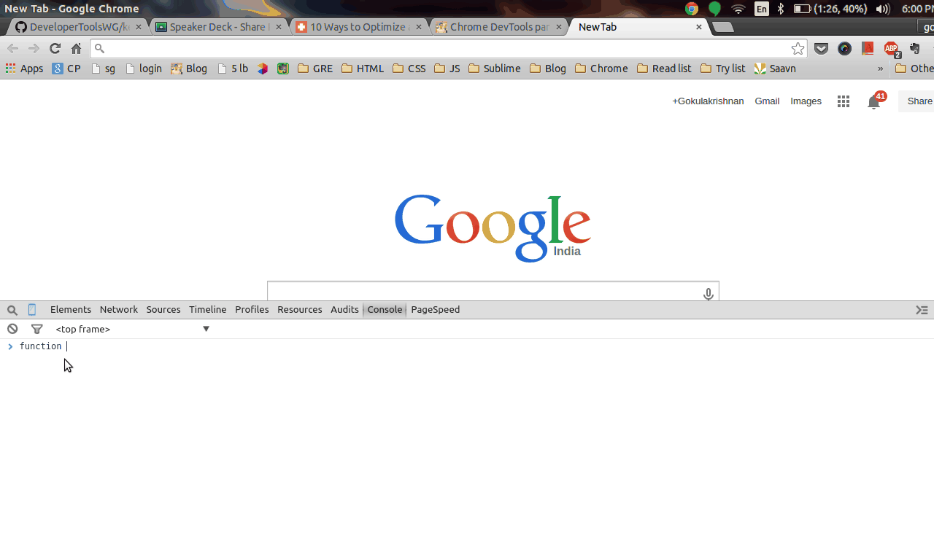Click the browser forward arrow
This screenshot has height=560, width=934.
[34, 49]
